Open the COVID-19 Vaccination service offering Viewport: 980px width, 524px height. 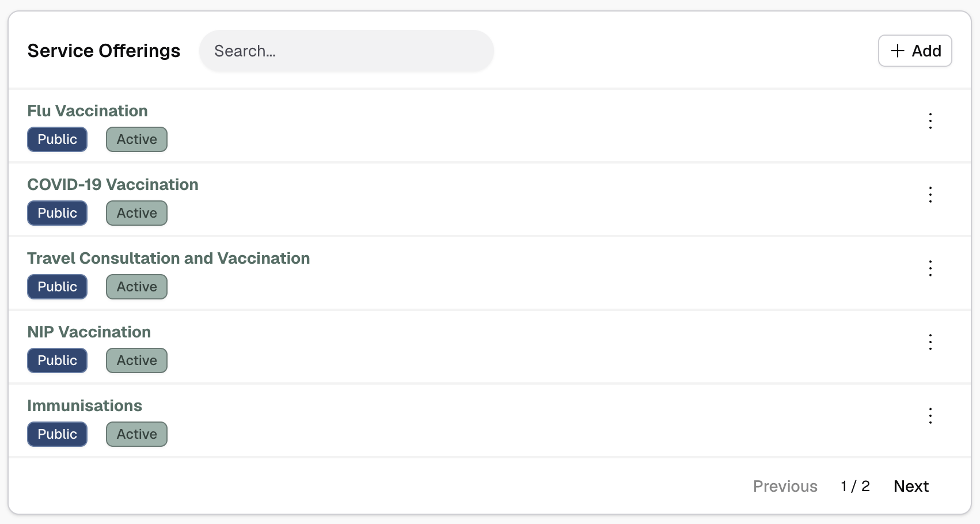pos(113,184)
